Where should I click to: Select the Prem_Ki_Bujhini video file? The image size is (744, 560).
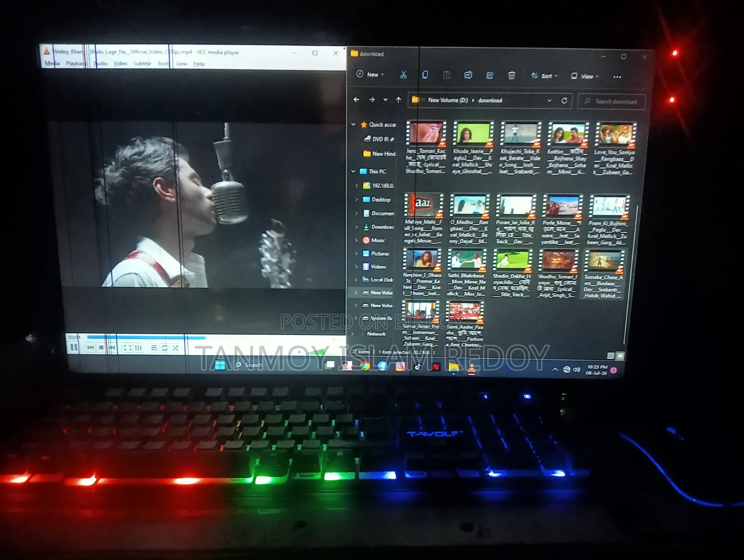608,220
